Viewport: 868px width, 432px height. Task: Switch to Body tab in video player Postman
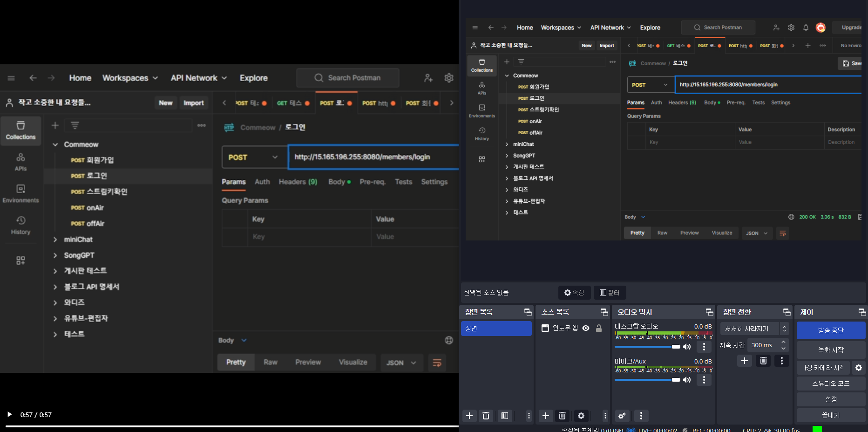tap(339, 182)
